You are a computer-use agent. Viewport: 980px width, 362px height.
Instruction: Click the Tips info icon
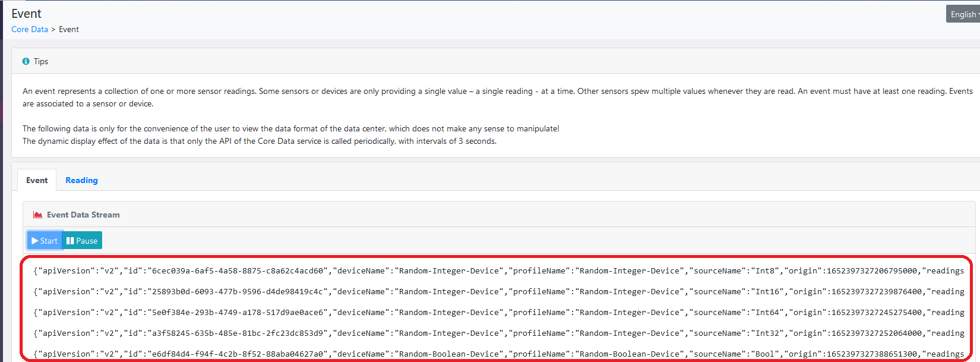pos(26,61)
